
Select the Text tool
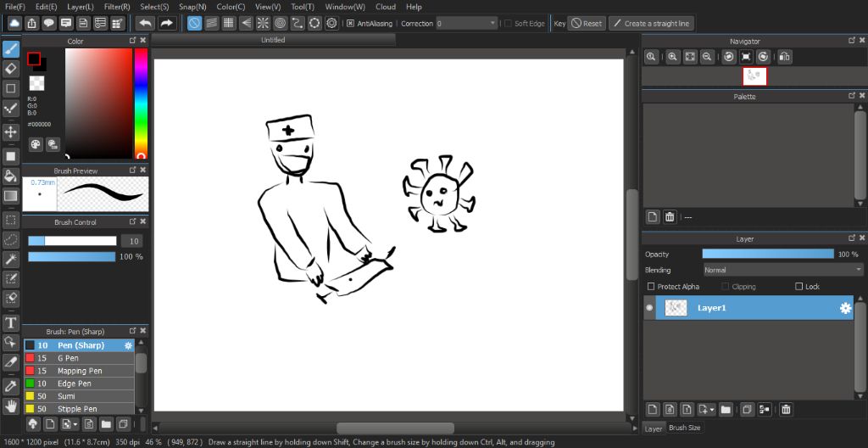[10, 322]
